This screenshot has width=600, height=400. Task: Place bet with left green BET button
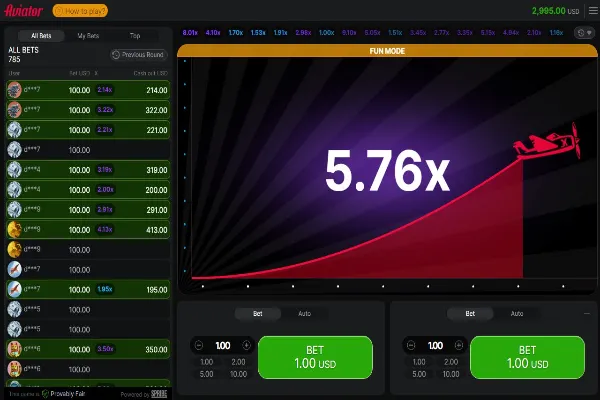(x=315, y=358)
